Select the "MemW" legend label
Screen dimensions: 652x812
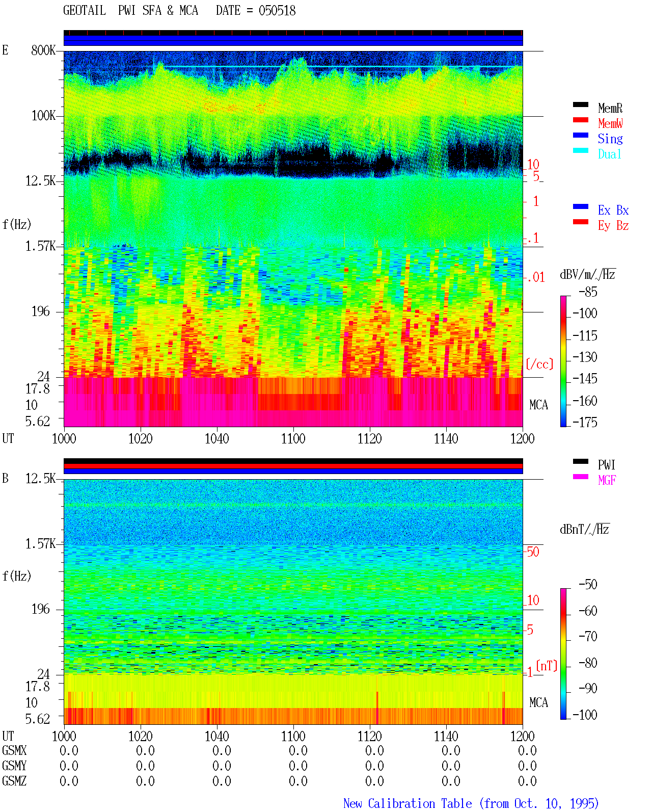(610, 123)
